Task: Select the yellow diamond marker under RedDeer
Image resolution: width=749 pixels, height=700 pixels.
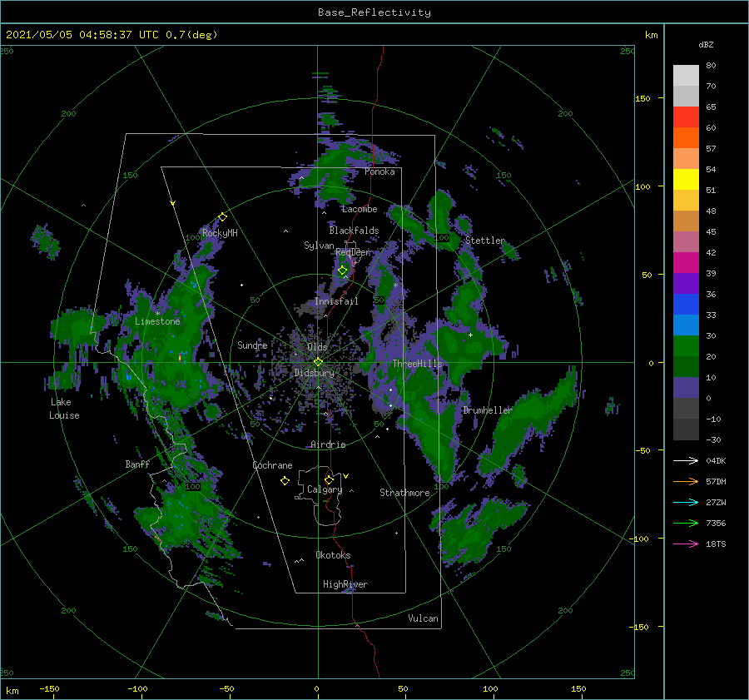Action: point(343,271)
